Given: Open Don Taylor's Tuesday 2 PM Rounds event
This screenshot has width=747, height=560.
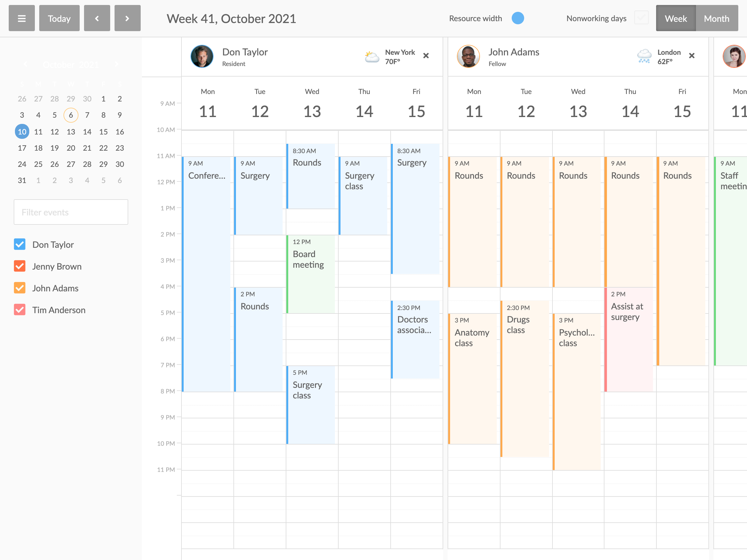Looking at the screenshot, I should (258, 339).
